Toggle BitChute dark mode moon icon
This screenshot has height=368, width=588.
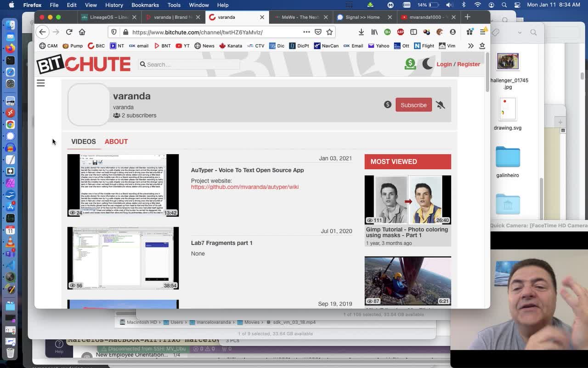pyautogui.click(x=428, y=64)
